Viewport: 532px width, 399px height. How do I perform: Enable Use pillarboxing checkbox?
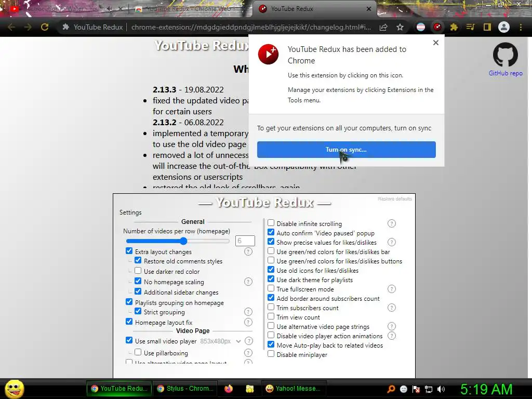[x=138, y=352]
